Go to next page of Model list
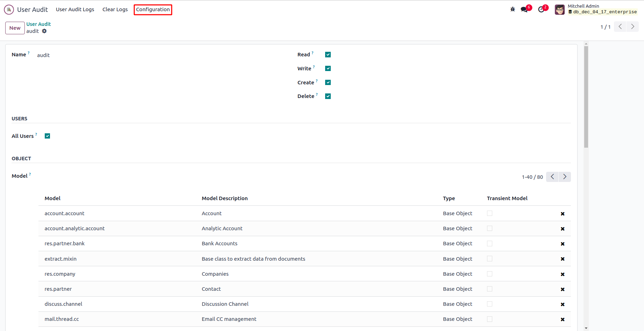Image resolution: width=644 pixels, height=331 pixels. (x=565, y=177)
